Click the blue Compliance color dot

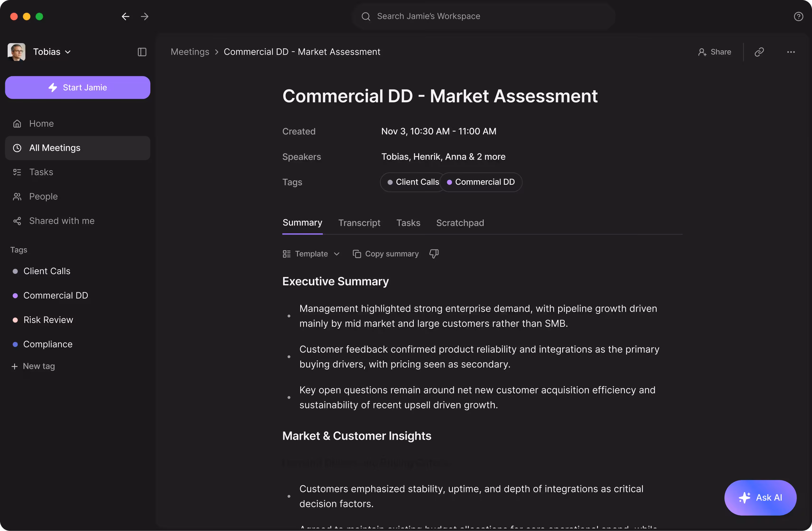pyautogui.click(x=15, y=344)
